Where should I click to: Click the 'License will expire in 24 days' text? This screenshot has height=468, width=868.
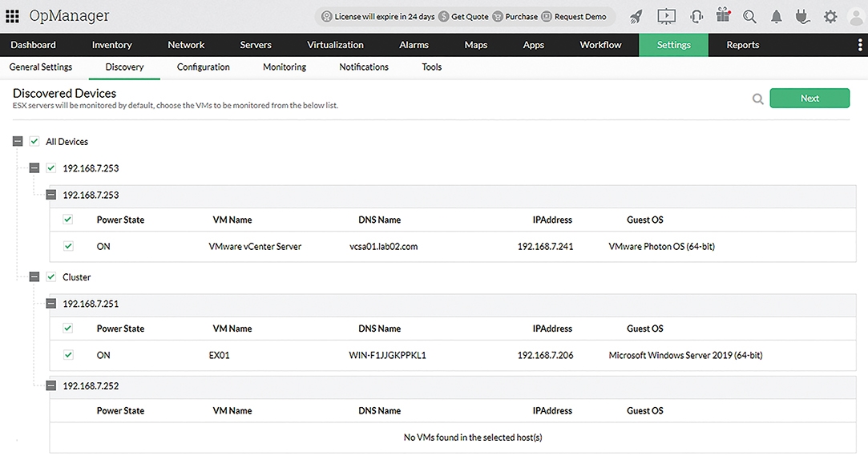tap(385, 17)
